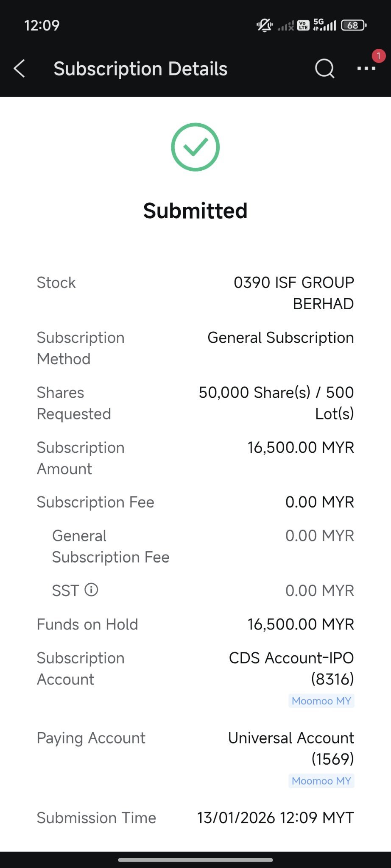
Task: Tap the Submission Time value
Action: [x=276, y=818]
